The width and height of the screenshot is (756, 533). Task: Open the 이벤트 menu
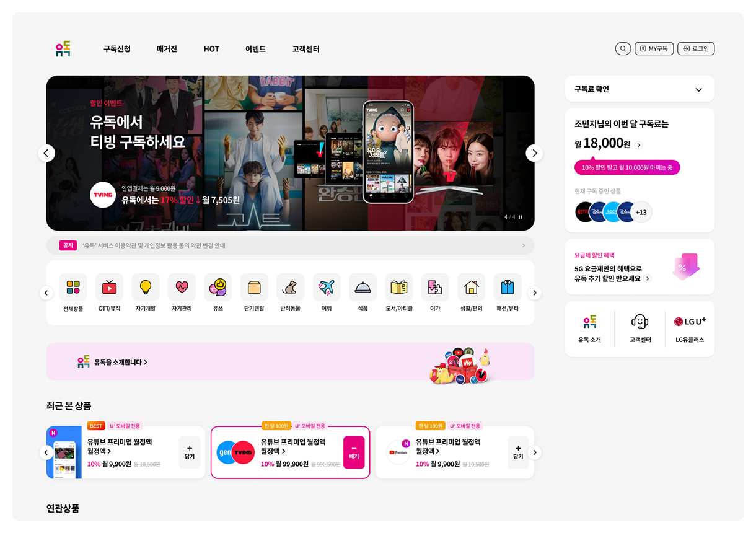click(255, 49)
